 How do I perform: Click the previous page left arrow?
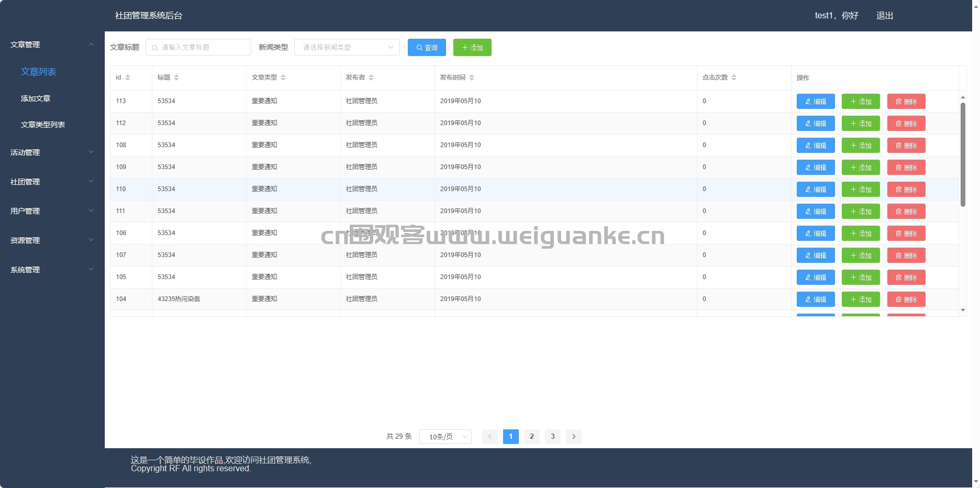[x=490, y=437]
